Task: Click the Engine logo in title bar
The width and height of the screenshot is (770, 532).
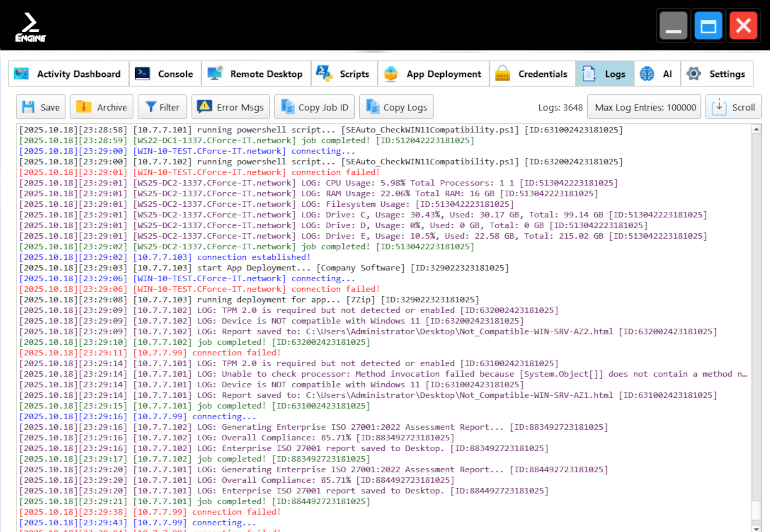Action: 30,25
